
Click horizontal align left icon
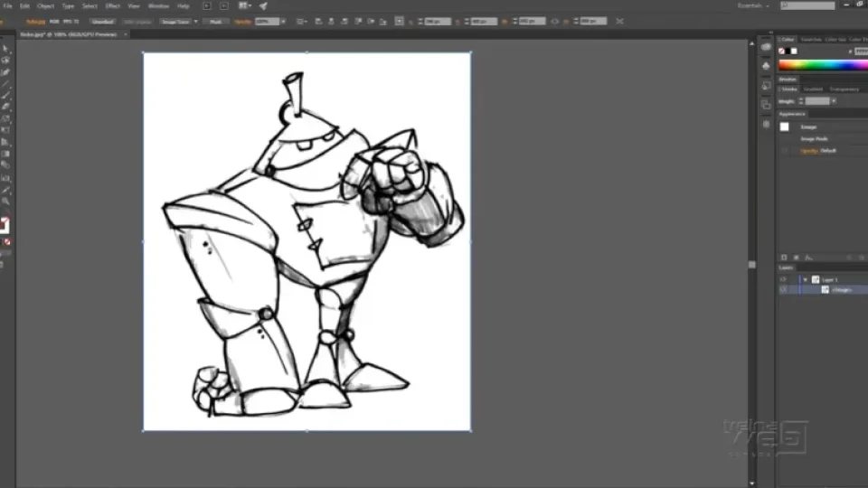[x=318, y=22]
